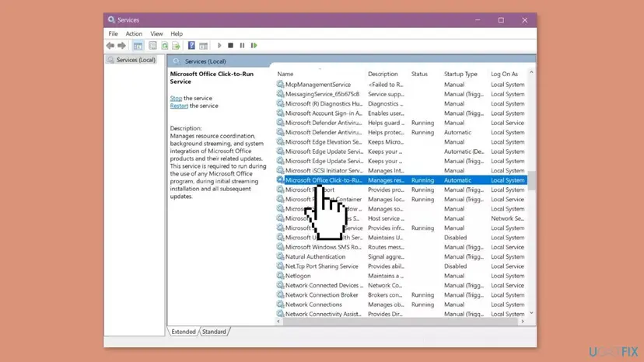
Task: Open the View menu
Action: click(156, 33)
